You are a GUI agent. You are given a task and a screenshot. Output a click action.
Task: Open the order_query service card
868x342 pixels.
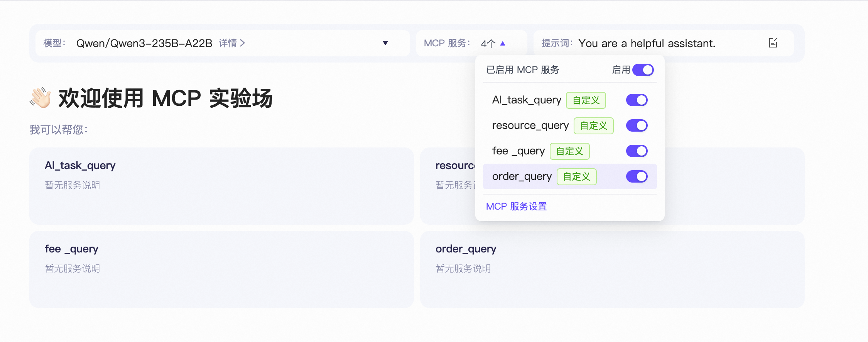(x=612, y=269)
